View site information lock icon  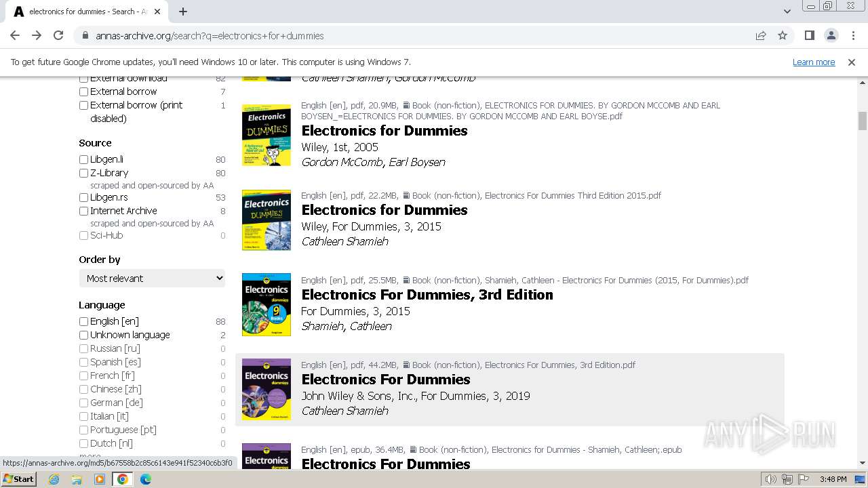coord(85,35)
